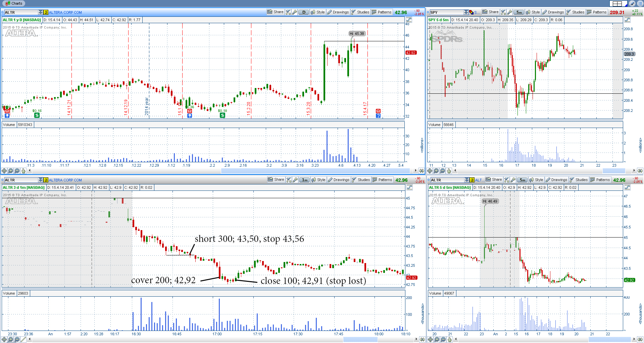Open Patterns menu in daily ALTR chart
644x343 pixels.
pos(382,12)
